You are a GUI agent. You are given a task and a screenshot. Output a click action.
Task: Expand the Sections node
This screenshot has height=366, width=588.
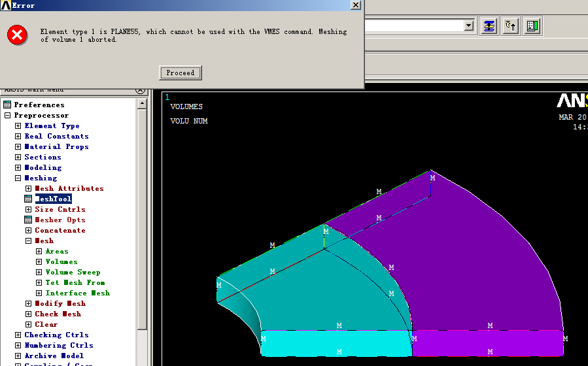pos(18,157)
